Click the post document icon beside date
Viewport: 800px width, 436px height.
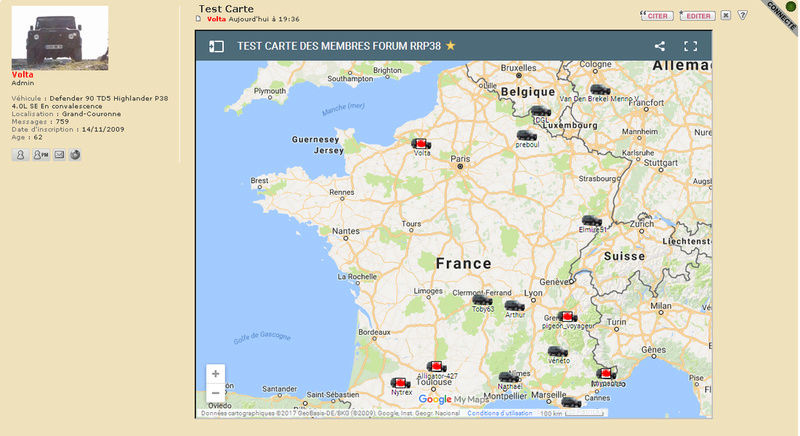[x=198, y=19]
